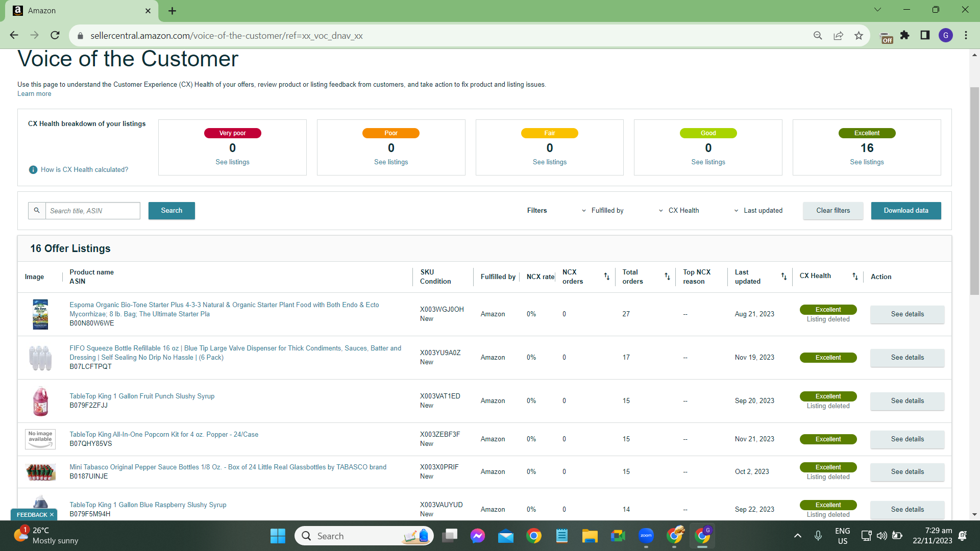Click the Windows taskbar Search box
Viewport: 980px width, 551px height.
coord(364,536)
